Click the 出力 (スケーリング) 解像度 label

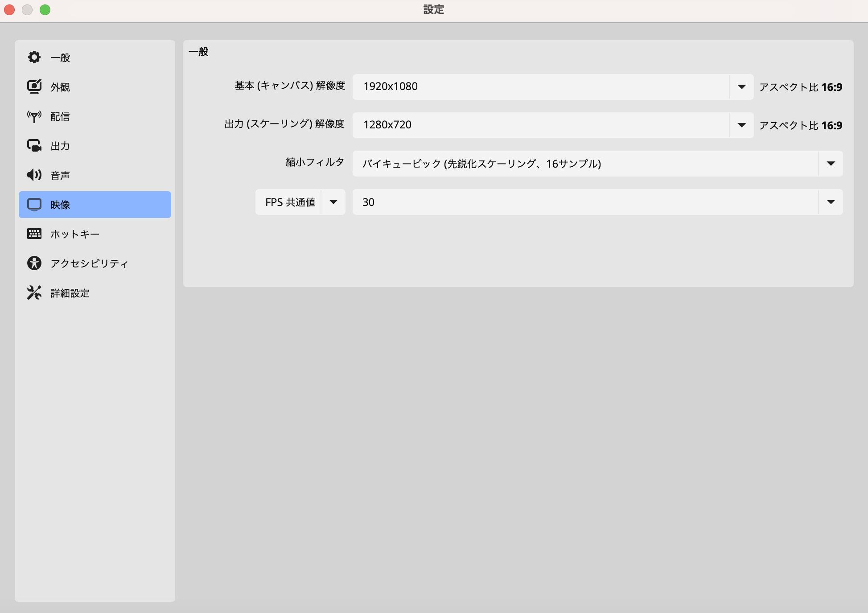click(x=284, y=124)
